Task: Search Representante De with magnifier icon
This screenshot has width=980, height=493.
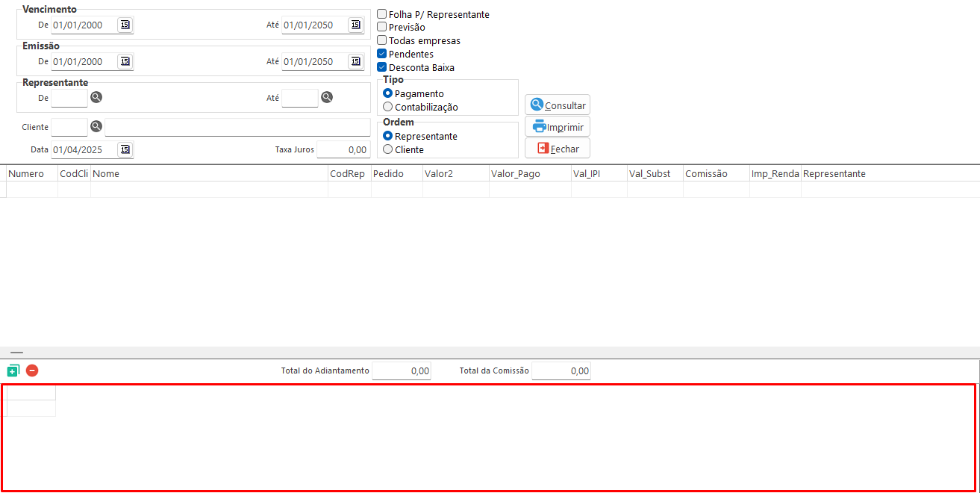Action: point(96,97)
